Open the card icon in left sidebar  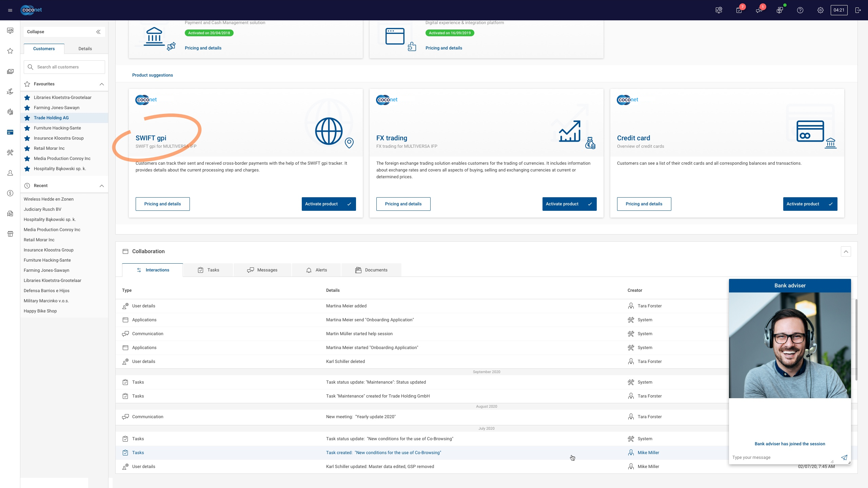(10, 132)
